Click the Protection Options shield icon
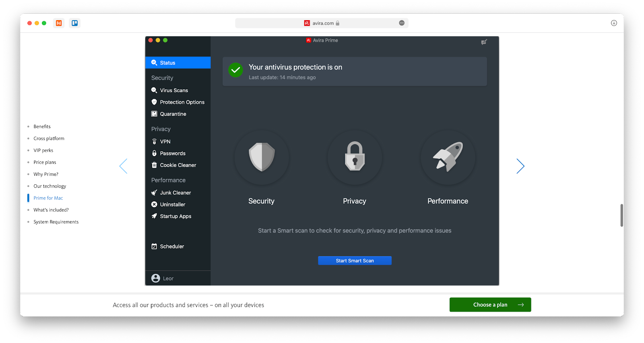This screenshot has height=343, width=644. 154,102
